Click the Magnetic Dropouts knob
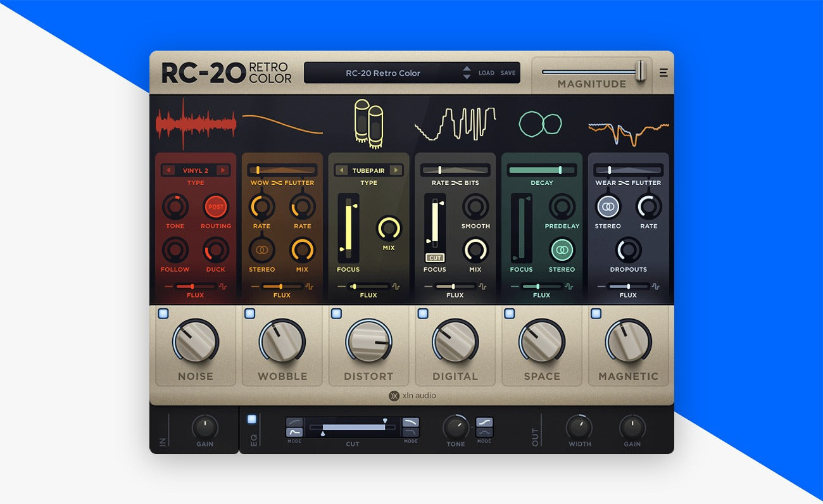This screenshot has height=504, width=823. coord(628,250)
